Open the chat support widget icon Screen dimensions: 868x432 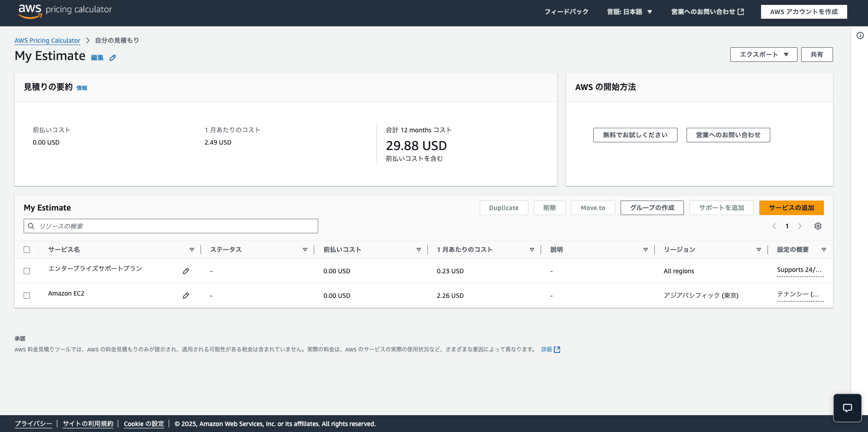847,408
